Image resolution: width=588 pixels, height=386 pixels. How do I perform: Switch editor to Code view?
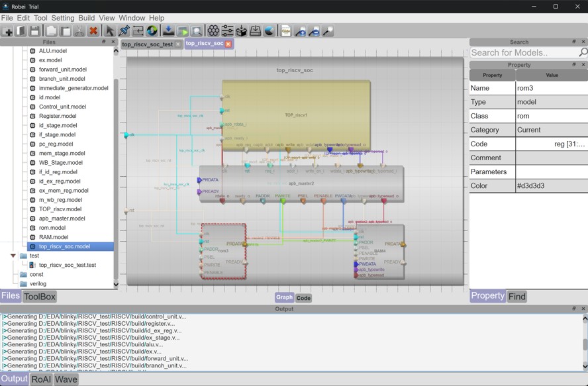click(303, 298)
